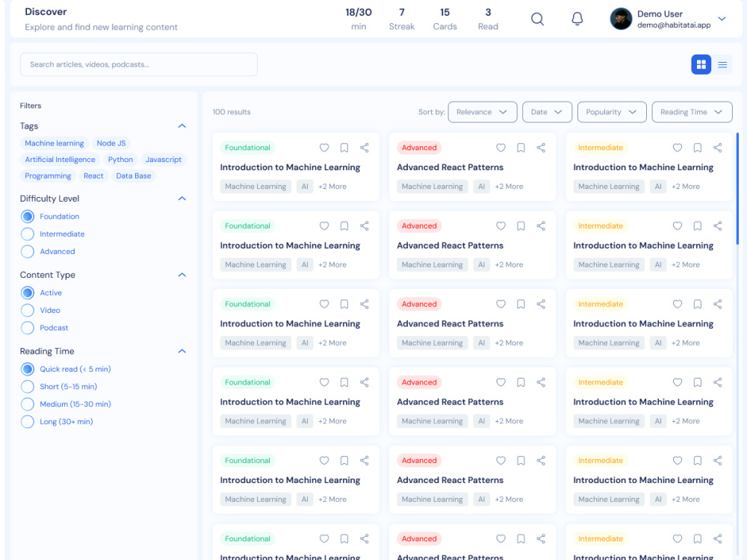Bookmark the fifth-row Intermediate card
This screenshot has width=747, height=560.
coord(698,461)
